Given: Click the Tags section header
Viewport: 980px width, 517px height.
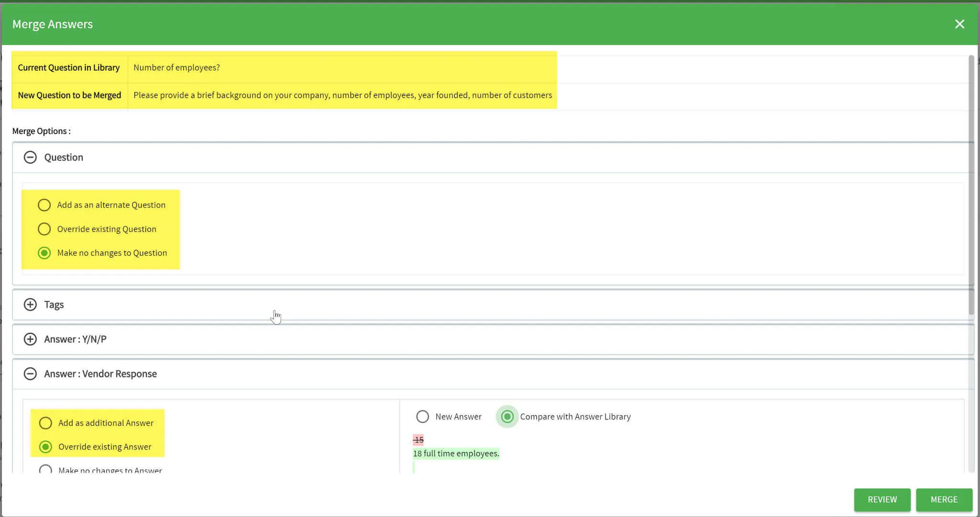Looking at the screenshot, I should [x=54, y=305].
